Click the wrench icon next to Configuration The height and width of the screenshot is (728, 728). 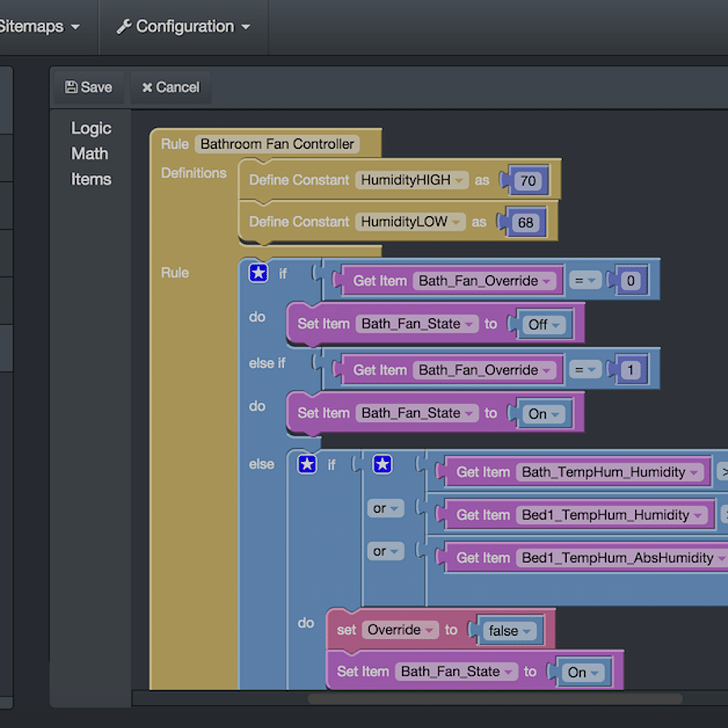point(125,26)
